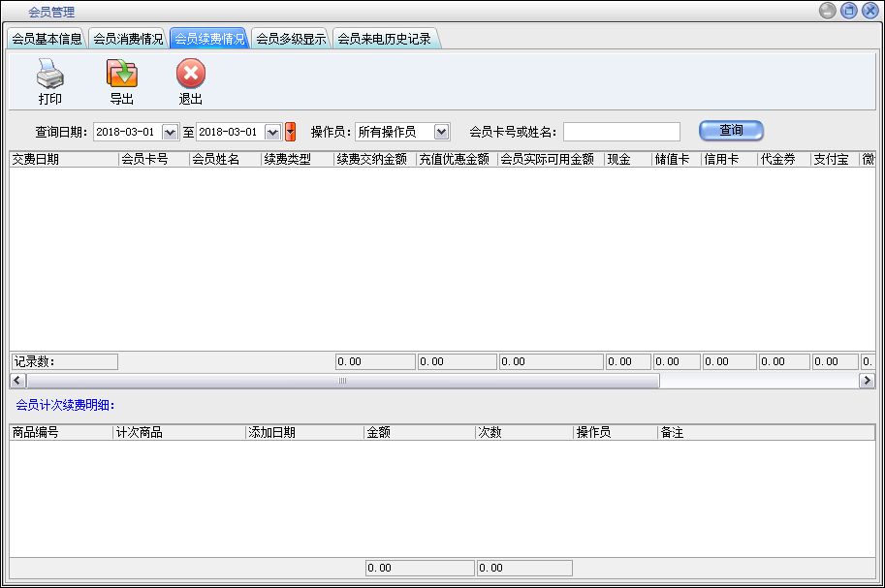
Task: Click the 计次商品 column header
Action: [178, 433]
